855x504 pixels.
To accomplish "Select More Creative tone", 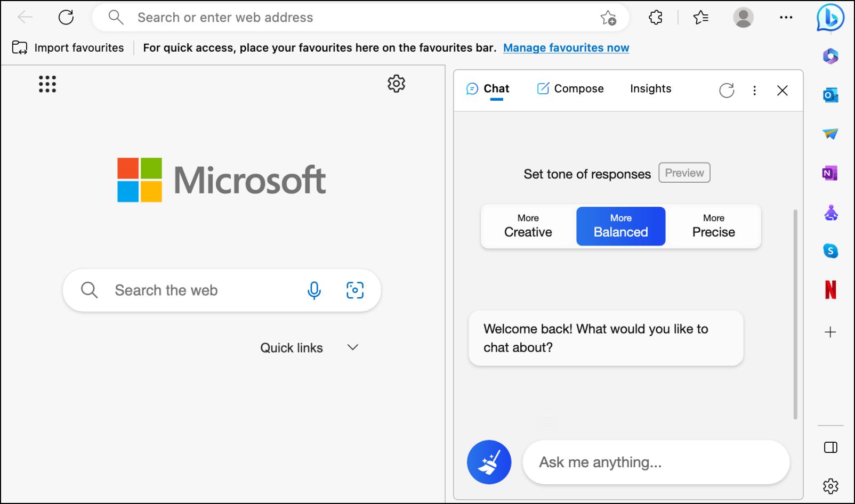I will click(528, 226).
